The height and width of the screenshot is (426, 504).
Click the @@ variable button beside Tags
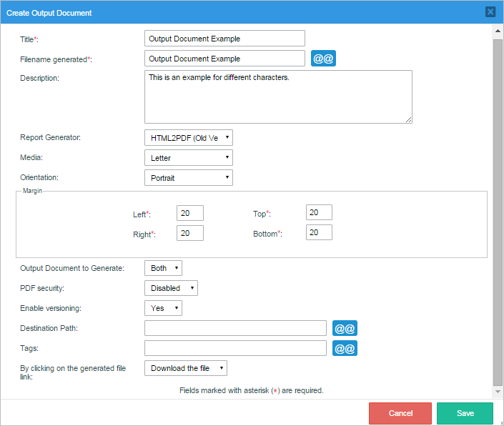click(345, 348)
